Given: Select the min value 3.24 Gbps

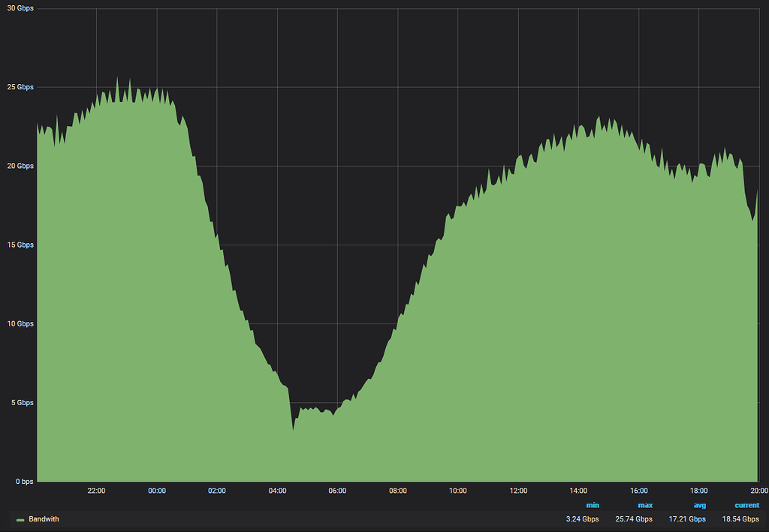Looking at the screenshot, I should point(581,518).
